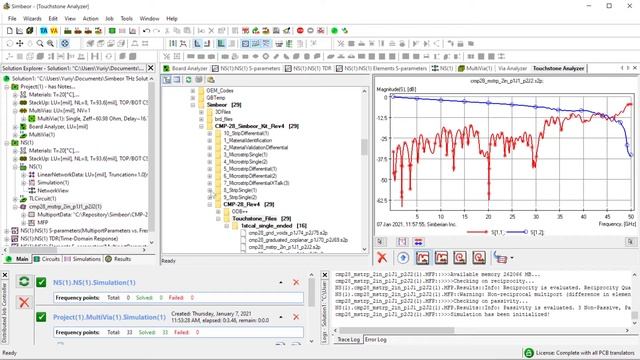Collapse the Touchstone_Files [29] folder

(218, 219)
